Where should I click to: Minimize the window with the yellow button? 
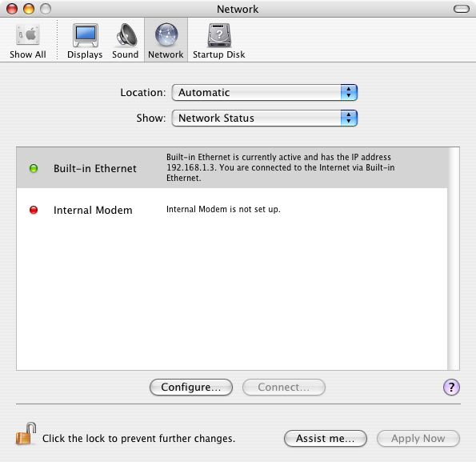tap(29, 9)
